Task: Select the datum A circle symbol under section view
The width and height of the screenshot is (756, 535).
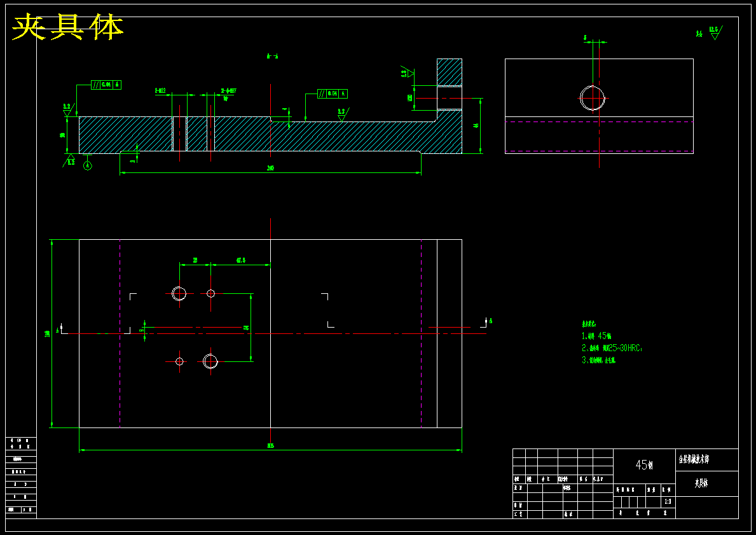Action: (87, 165)
